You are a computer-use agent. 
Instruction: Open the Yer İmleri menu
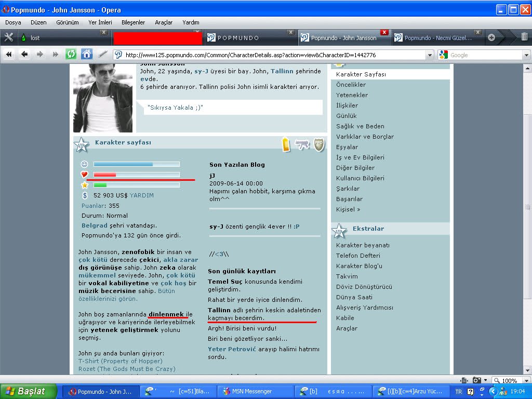pyautogui.click(x=100, y=22)
